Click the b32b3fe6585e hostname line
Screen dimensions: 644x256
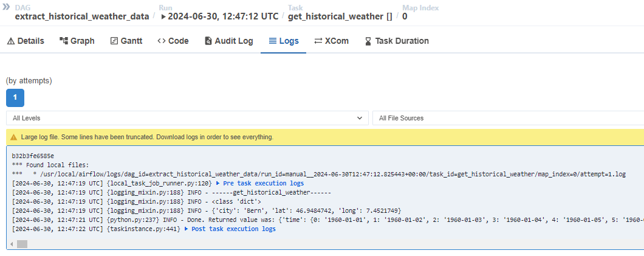tap(33, 156)
